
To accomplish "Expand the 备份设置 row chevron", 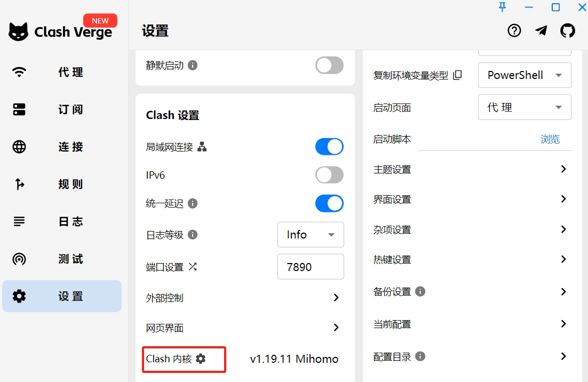I will coord(563,292).
